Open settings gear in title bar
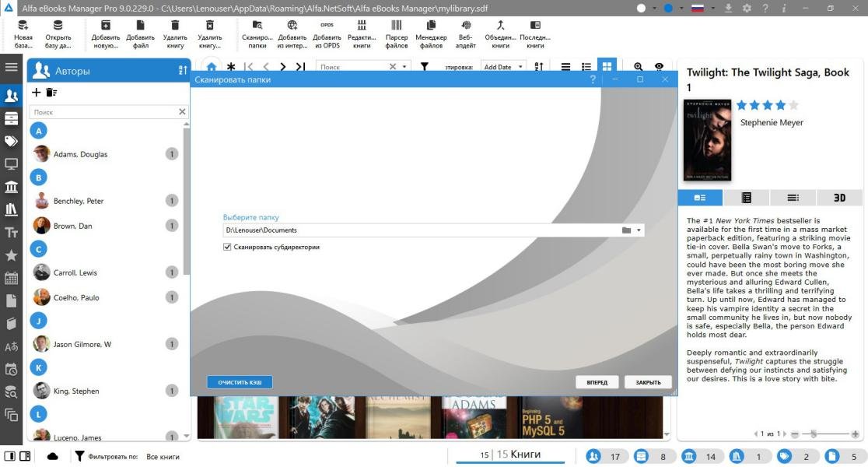 tap(747, 9)
